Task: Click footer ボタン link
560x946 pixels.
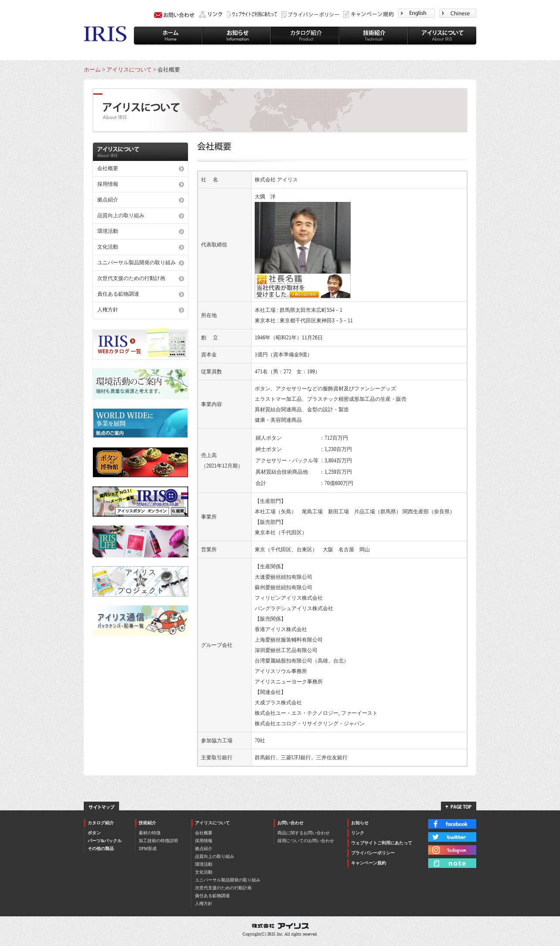Action: click(x=94, y=833)
